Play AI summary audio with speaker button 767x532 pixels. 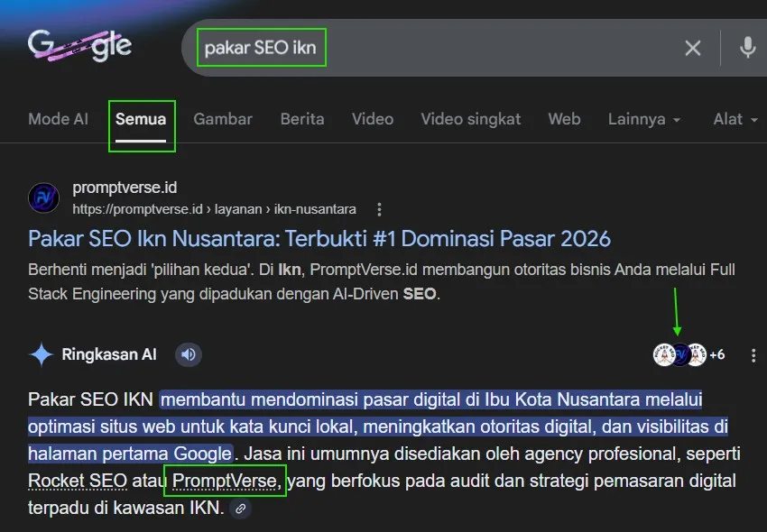[189, 354]
